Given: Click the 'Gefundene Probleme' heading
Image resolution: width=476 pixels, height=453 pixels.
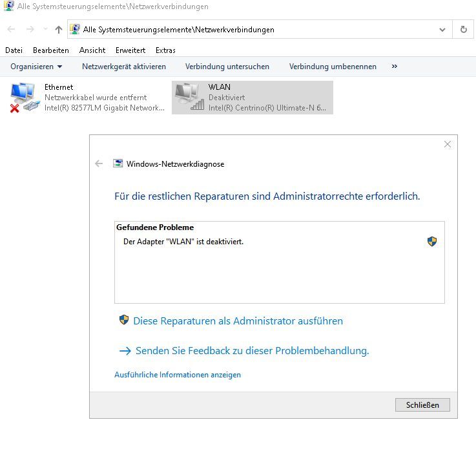Looking at the screenshot, I should (x=155, y=227).
